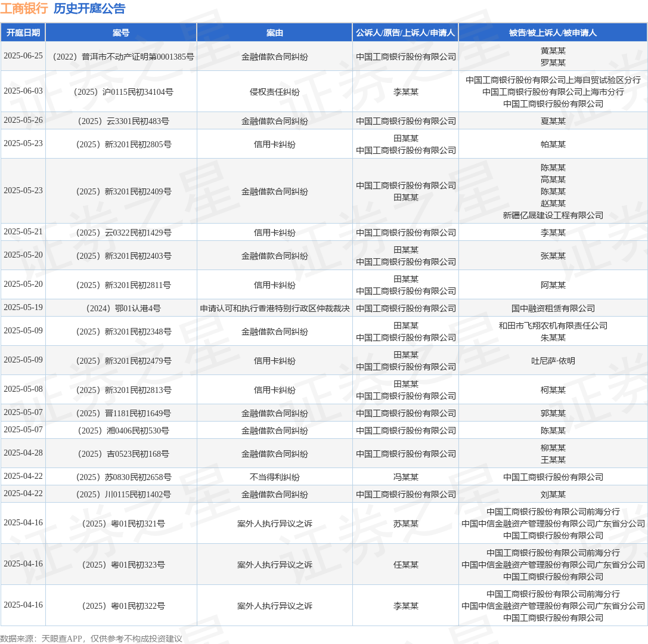
Task: Click plaintiff 苏某某
Action: tap(405, 524)
